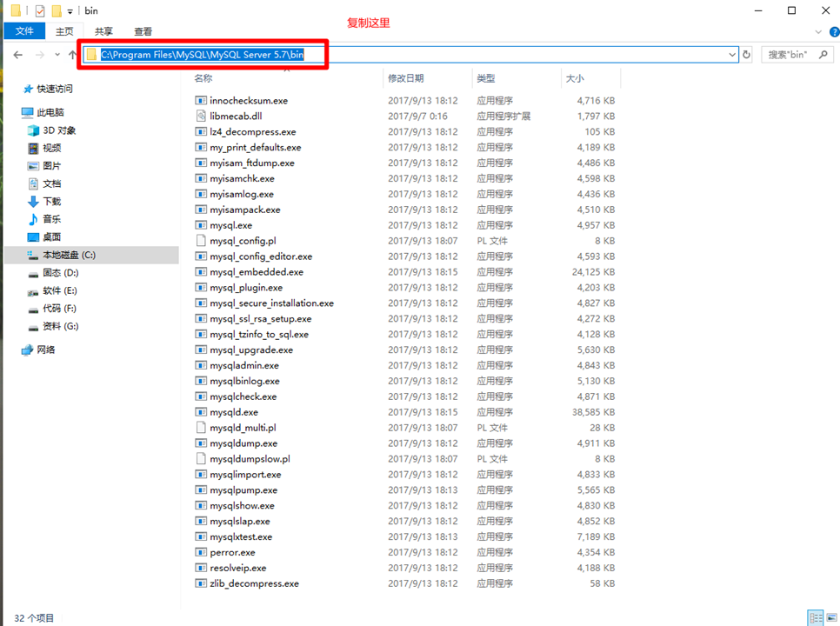Viewport: 840px width, 626px height.
Task: Select 本地磁盘 (C:) drive
Action: (x=91, y=255)
